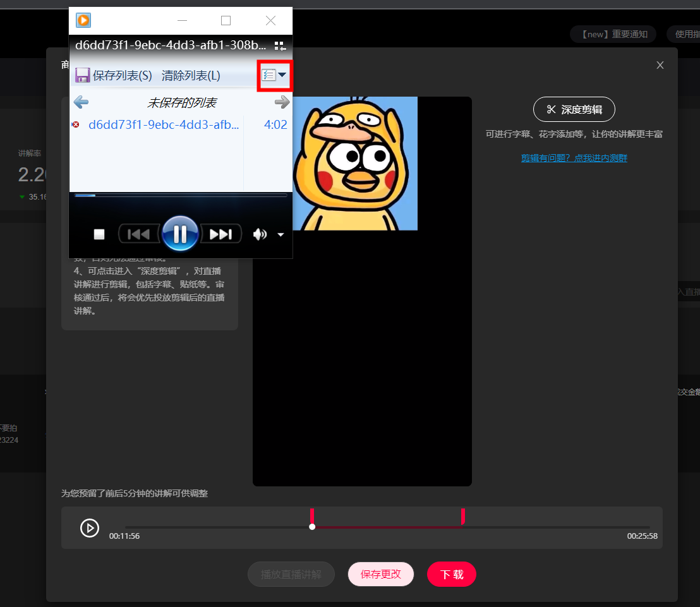This screenshot has width=700, height=607.
Task: Pause the playing video in Media Player
Action: (x=180, y=234)
